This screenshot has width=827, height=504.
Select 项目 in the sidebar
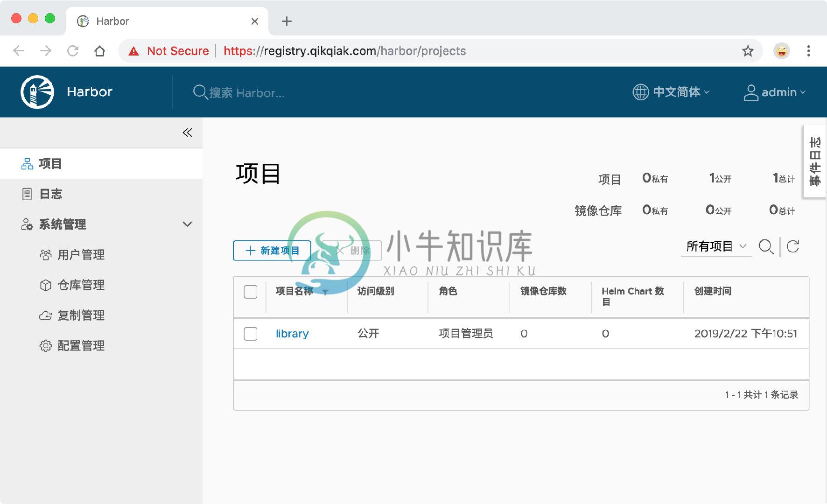pos(101,164)
